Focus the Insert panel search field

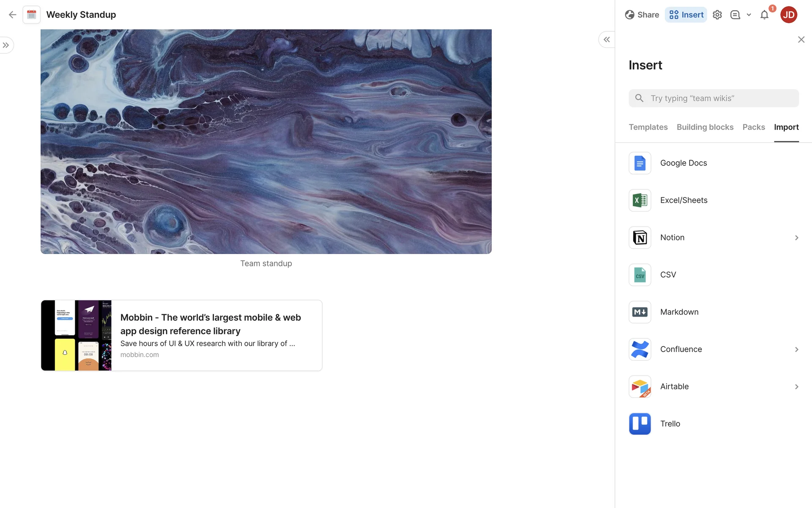coord(719,98)
